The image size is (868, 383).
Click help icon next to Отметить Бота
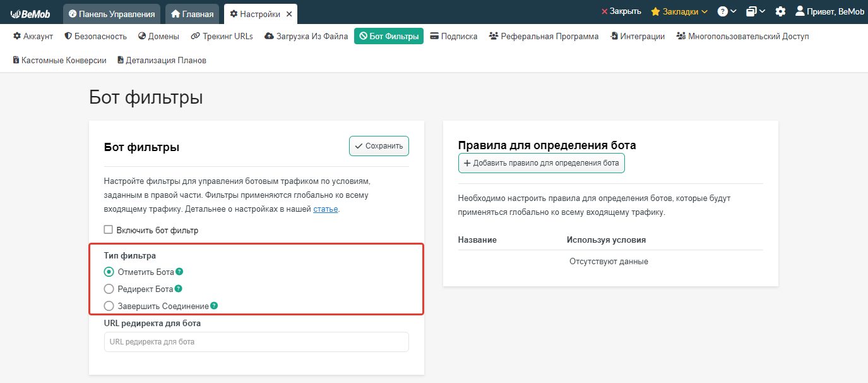[179, 272]
